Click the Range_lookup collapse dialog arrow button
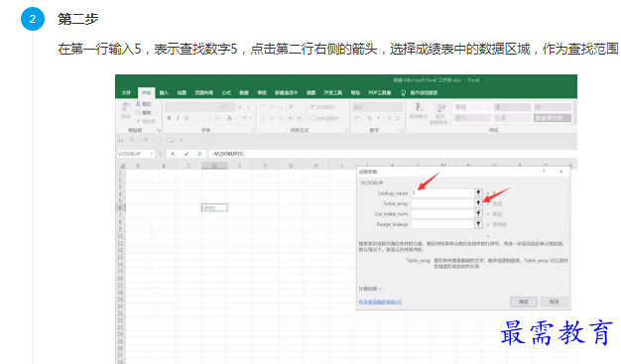Viewport: 621px width, 364px height. click(x=478, y=224)
